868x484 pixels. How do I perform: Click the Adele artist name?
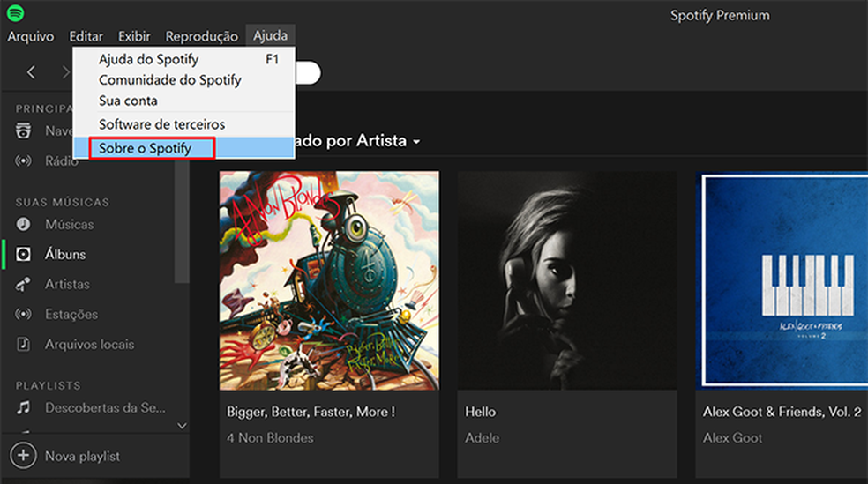tap(483, 438)
